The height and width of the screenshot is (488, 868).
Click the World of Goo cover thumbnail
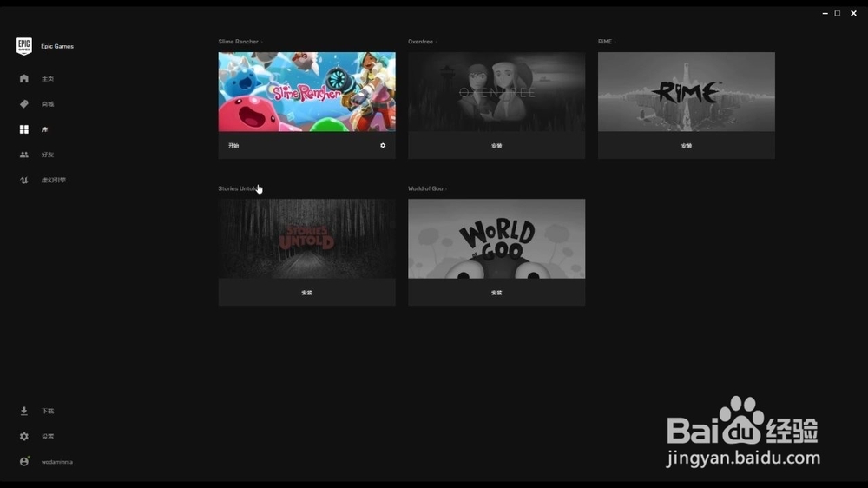[x=496, y=239]
